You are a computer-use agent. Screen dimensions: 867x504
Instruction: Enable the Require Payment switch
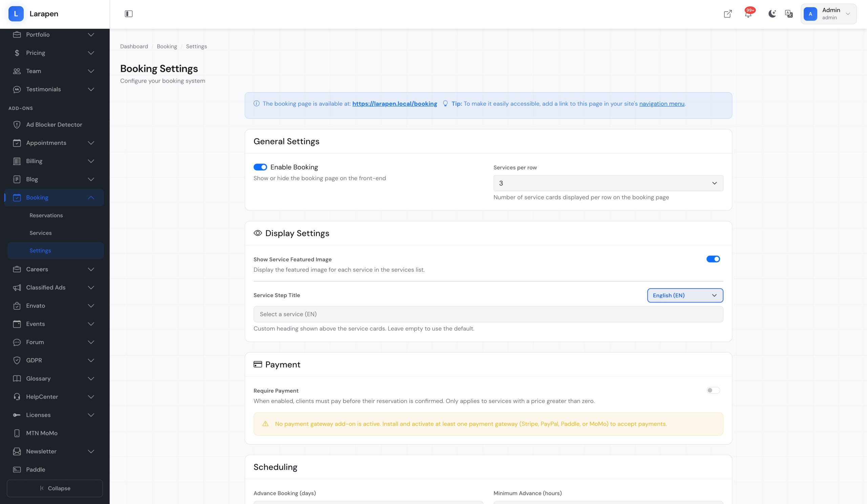tap(713, 391)
